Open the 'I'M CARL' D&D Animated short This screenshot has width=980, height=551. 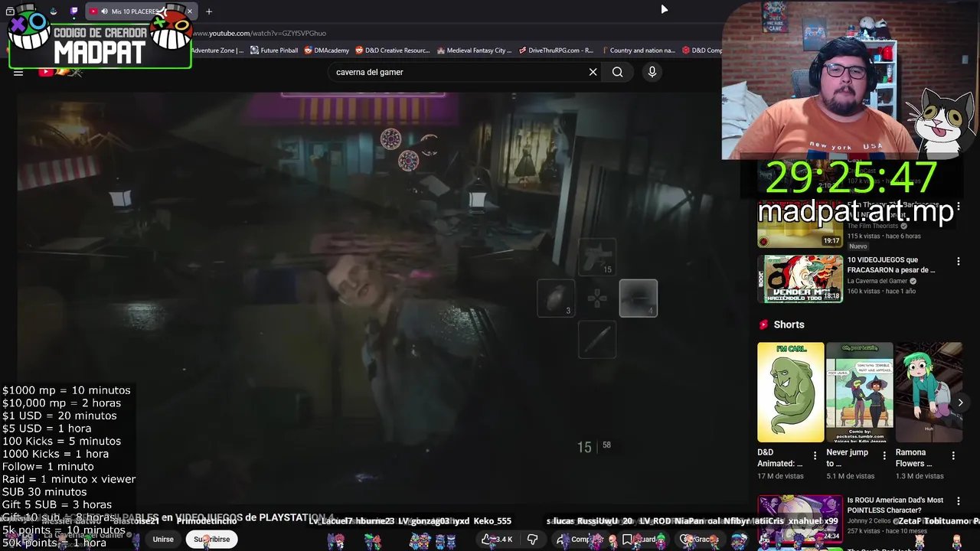(x=791, y=392)
